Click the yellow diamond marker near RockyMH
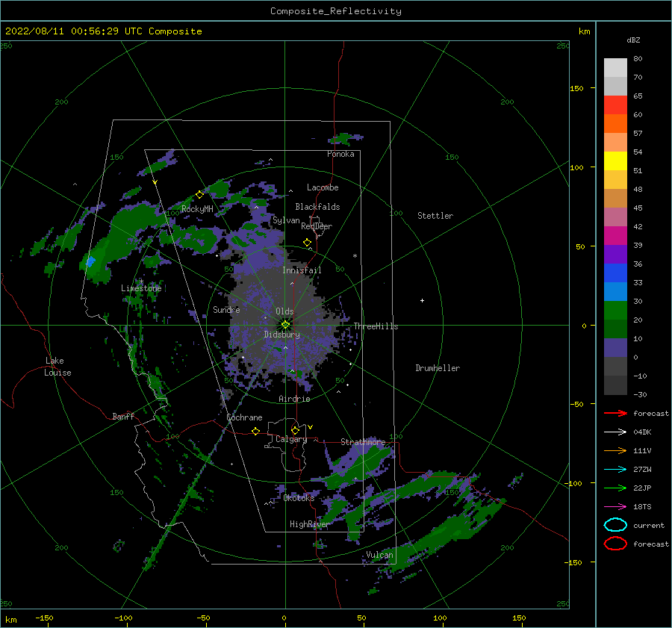 (x=199, y=195)
